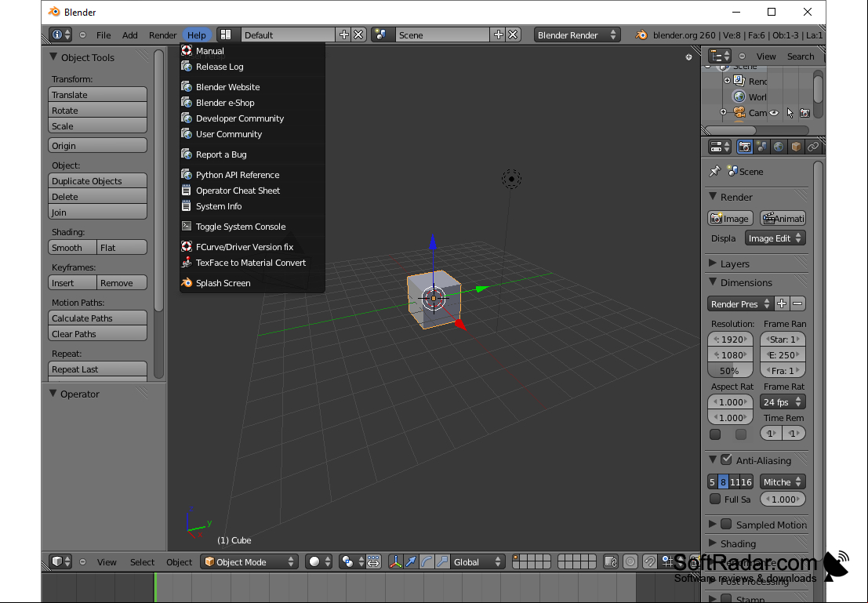Click the Calculate Paths button
Image resolution: width=868 pixels, height=603 pixels.
(x=97, y=318)
